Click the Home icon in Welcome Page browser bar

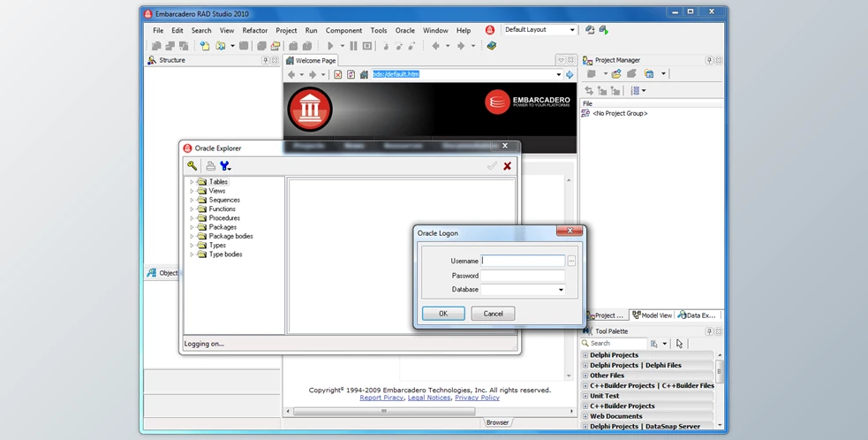(x=364, y=74)
